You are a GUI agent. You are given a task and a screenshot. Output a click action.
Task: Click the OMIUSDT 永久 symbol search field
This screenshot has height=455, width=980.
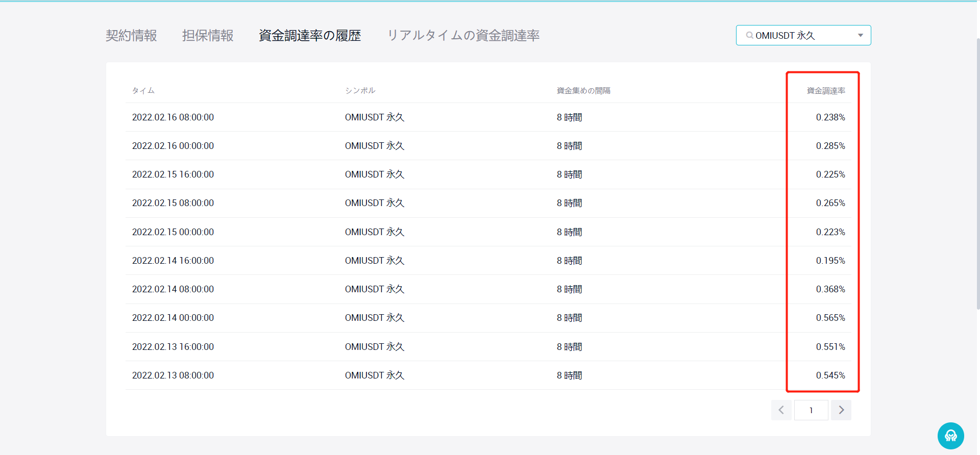[803, 35]
